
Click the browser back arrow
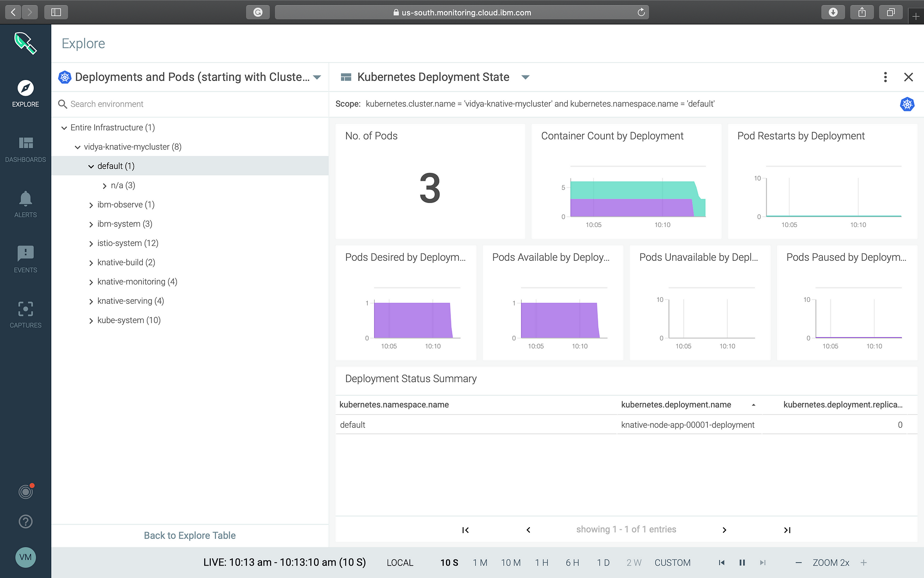click(13, 12)
